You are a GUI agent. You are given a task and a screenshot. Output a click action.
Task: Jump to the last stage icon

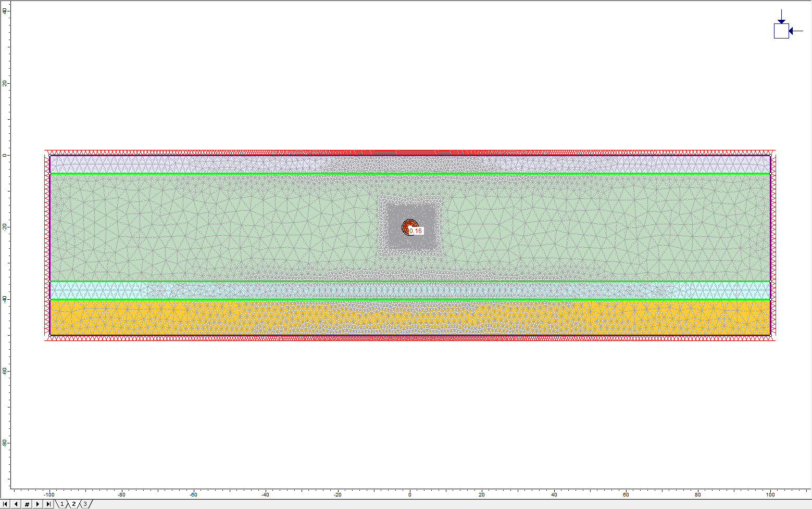click(48, 504)
